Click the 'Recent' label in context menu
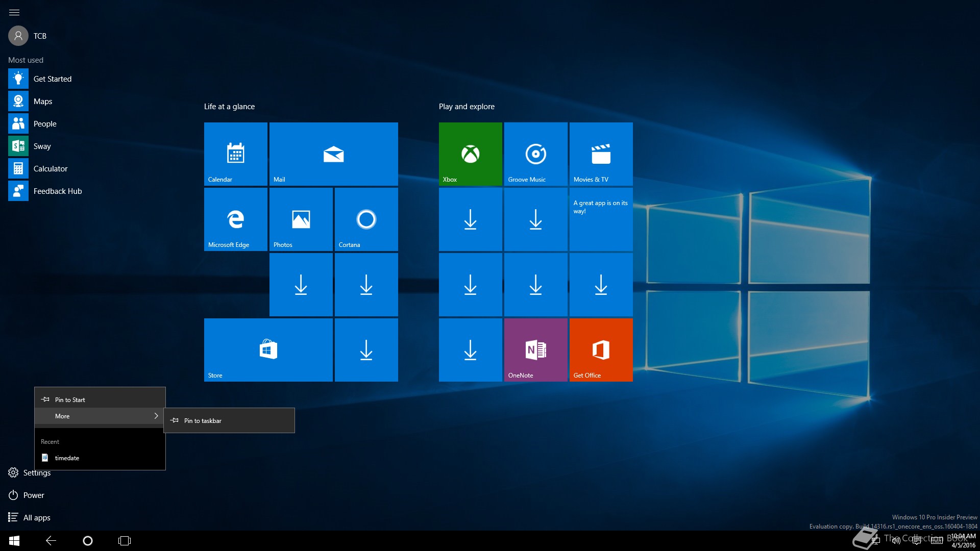 (x=50, y=442)
